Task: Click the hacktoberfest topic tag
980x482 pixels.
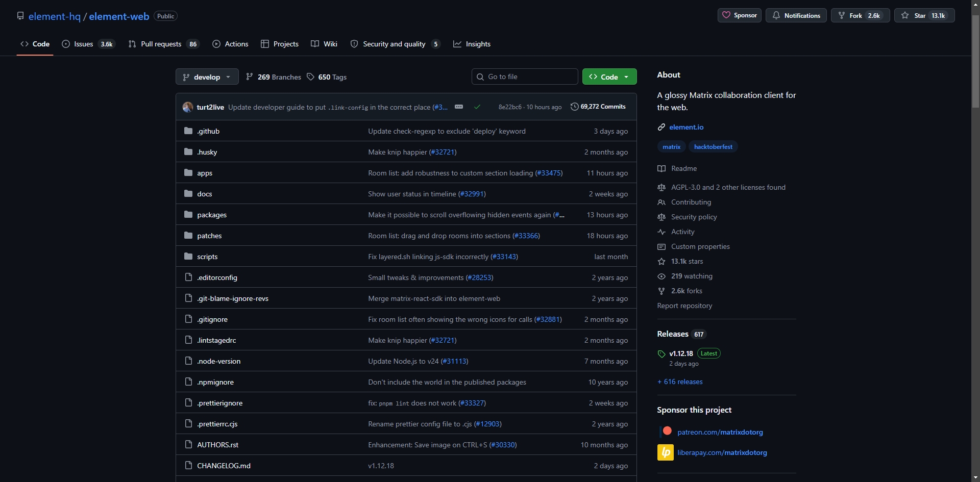Action: (713, 147)
